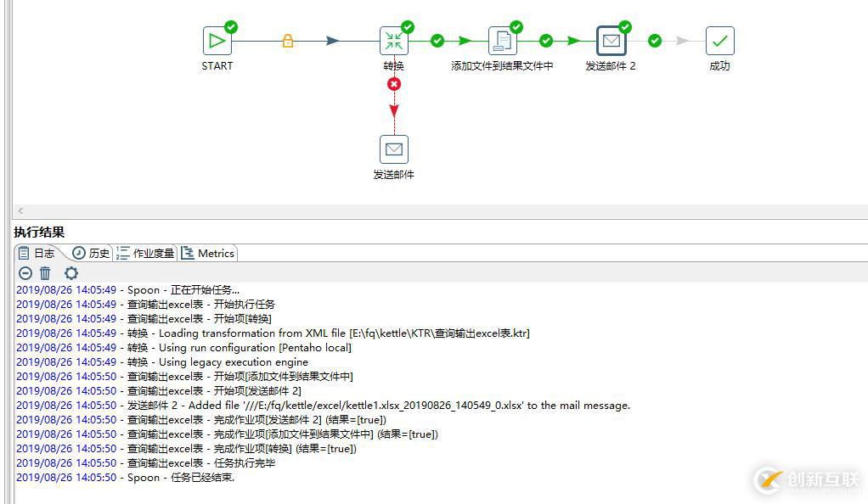Viewport: 868px width, 504px height.
Task: Clear the log with the trash icon
Action: coord(45,272)
